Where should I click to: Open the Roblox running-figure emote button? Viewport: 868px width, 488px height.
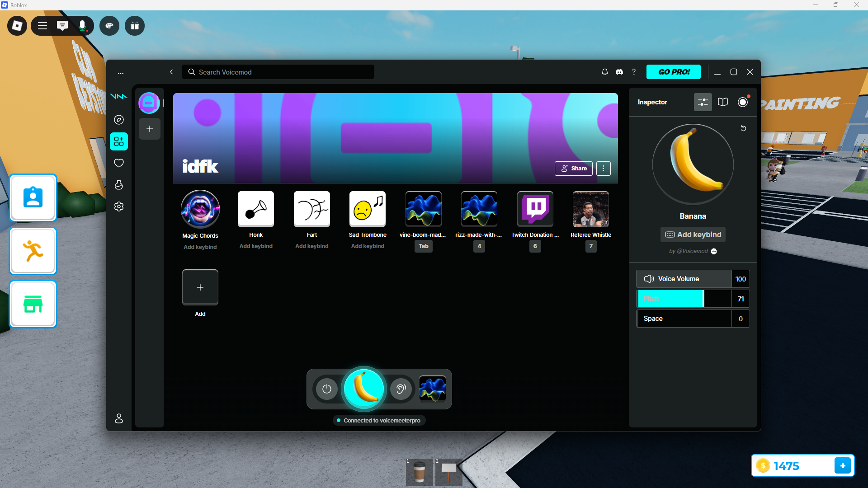[x=33, y=251]
